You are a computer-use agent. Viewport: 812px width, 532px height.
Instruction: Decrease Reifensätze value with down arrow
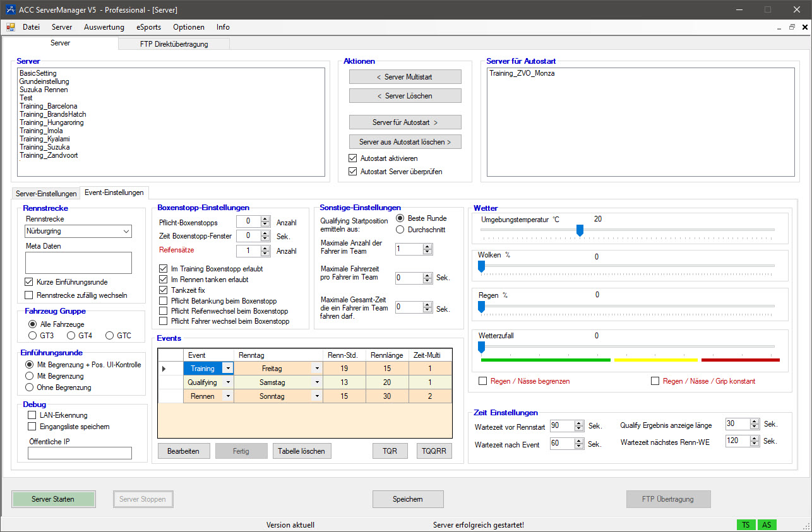click(265, 254)
